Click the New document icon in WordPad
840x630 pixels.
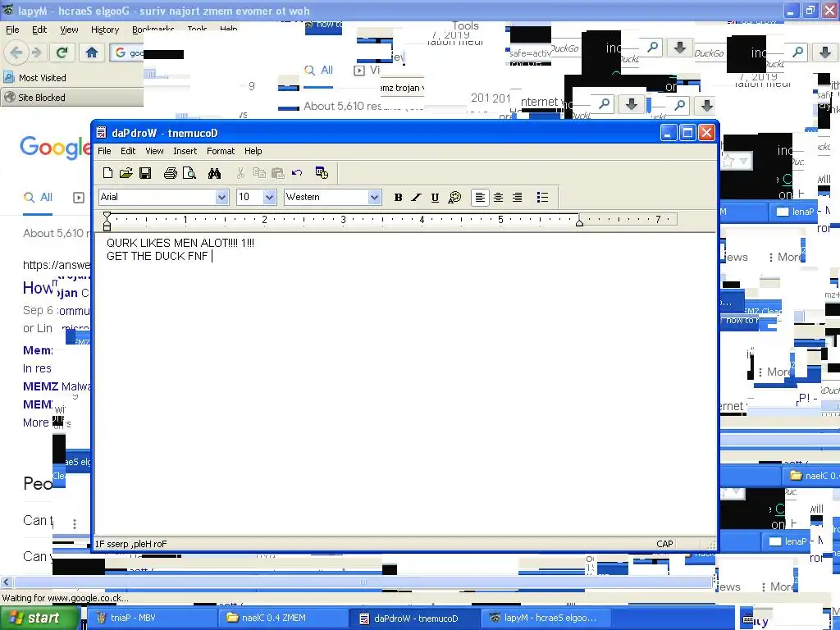coord(107,172)
